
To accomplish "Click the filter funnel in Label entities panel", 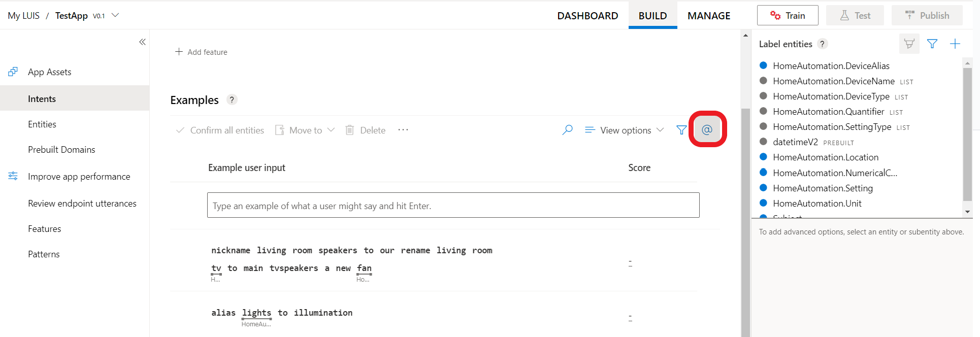I will [x=932, y=44].
